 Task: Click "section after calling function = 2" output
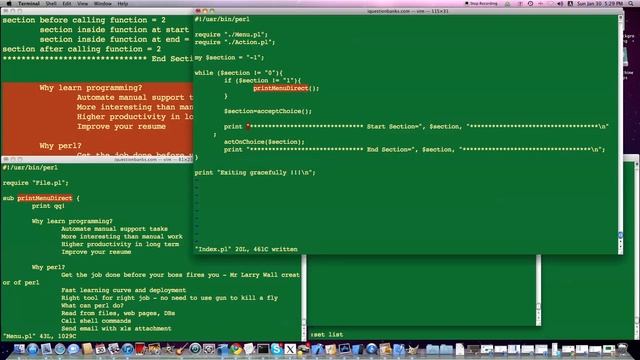click(x=82, y=49)
